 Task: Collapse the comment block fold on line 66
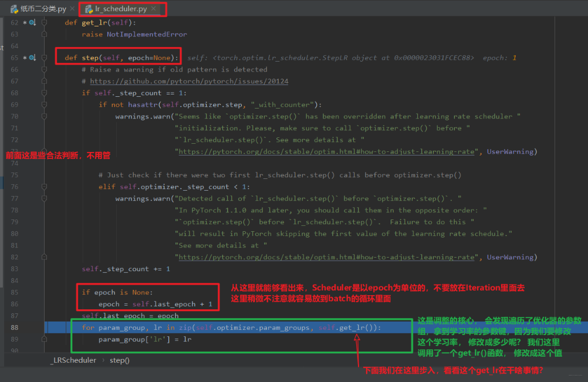44,69
